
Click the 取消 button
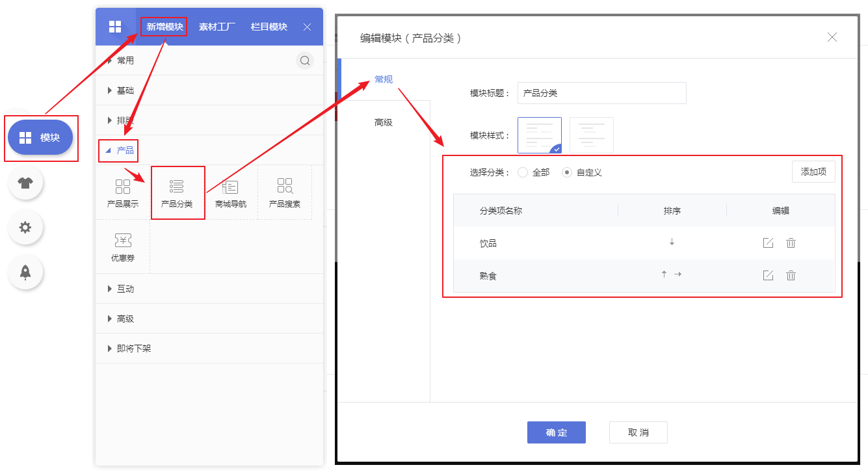pos(638,432)
